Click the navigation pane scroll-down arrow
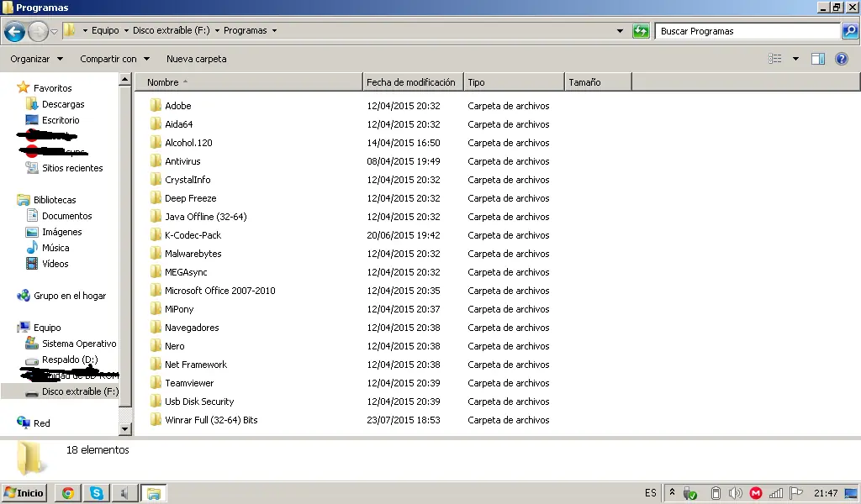The image size is (861, 504). coord(125,429)
